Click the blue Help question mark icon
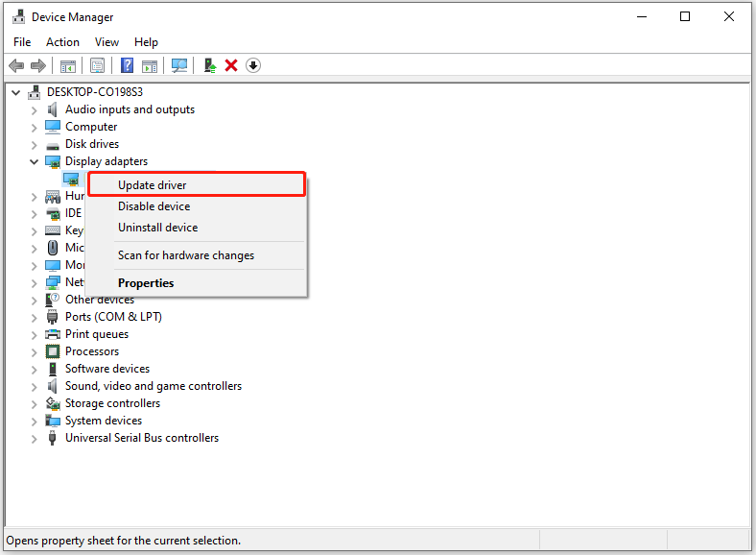 pos(127,65)
